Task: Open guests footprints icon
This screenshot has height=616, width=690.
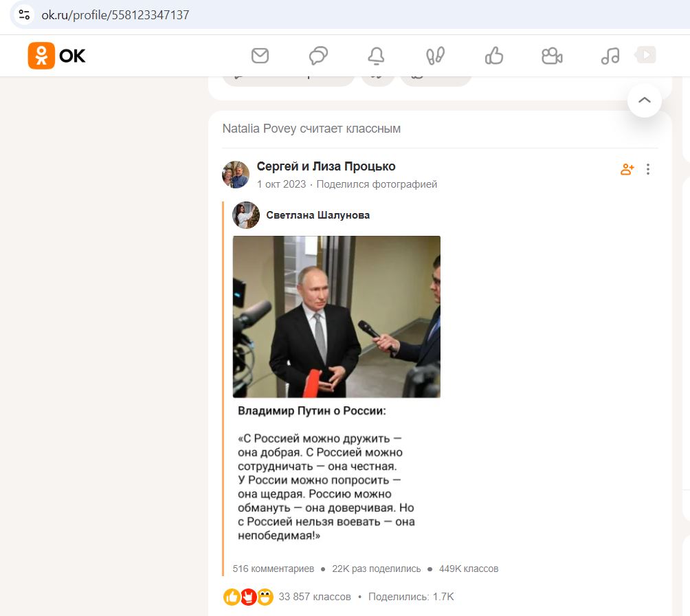Action: point(435,56)
